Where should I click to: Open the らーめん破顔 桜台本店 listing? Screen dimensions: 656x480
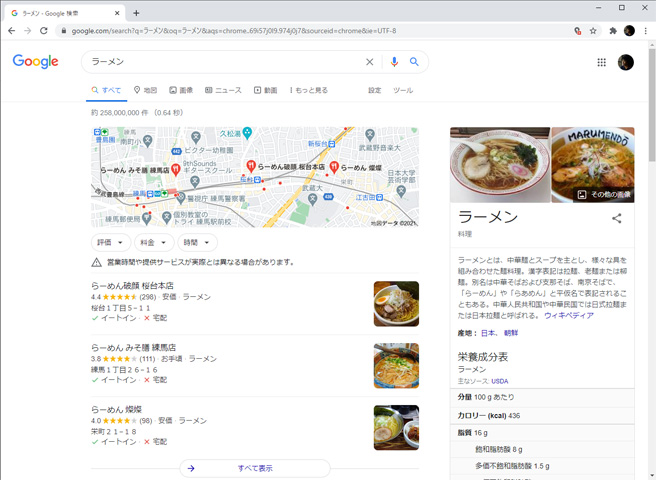(x=132, y=285)
